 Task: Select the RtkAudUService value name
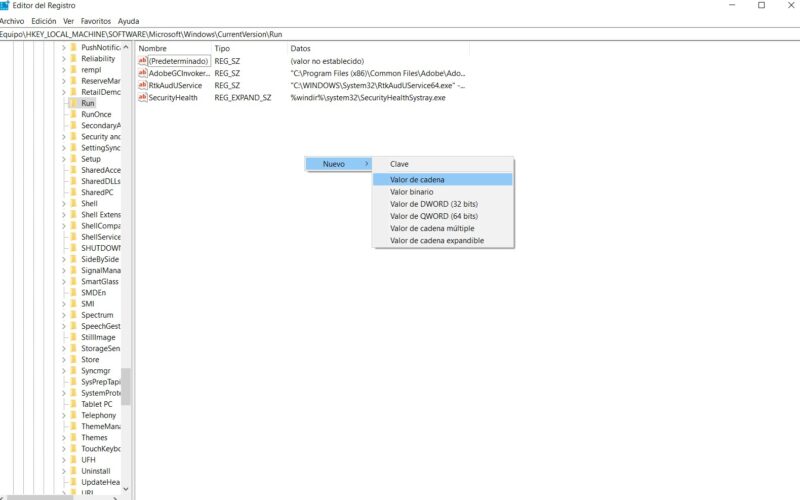(175, 85)
